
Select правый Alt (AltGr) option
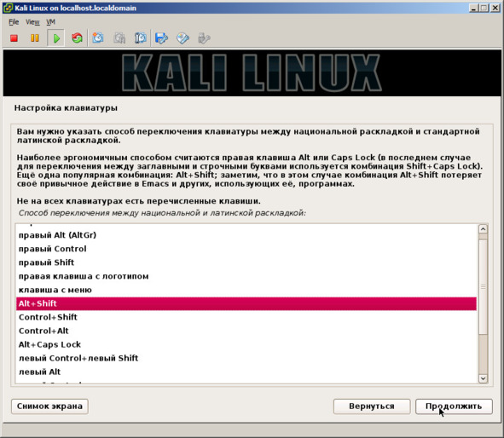[246, 235]
